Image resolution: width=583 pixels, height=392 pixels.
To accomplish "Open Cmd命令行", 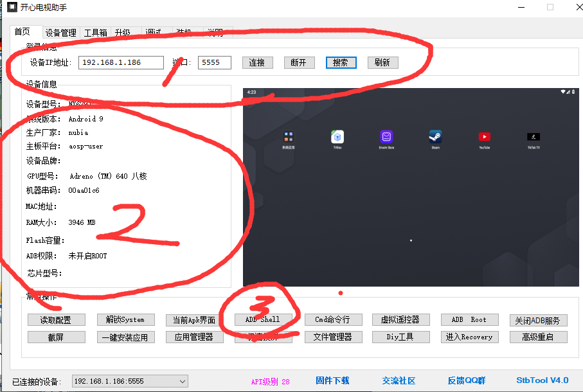I will coord(333,320).
